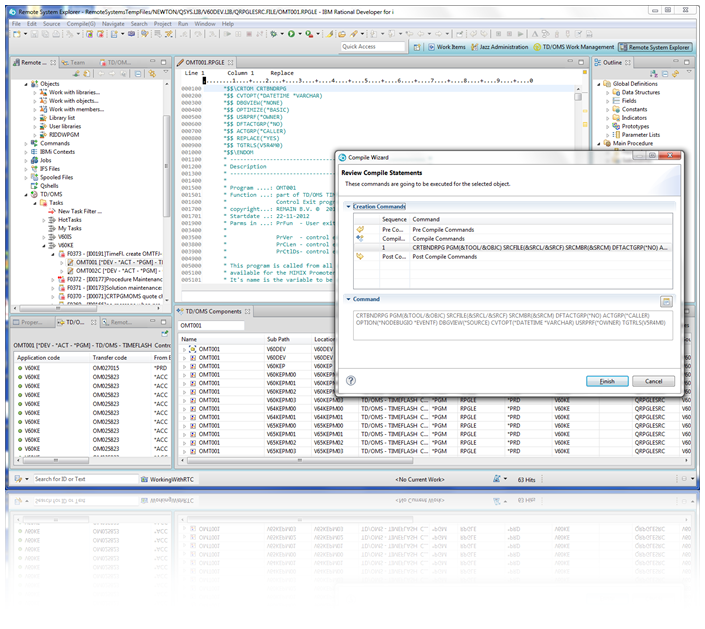The width and height of the screenshot is (705, 629).
Task: Click the Save toolbar icon
Action: (x=34, y=34)
